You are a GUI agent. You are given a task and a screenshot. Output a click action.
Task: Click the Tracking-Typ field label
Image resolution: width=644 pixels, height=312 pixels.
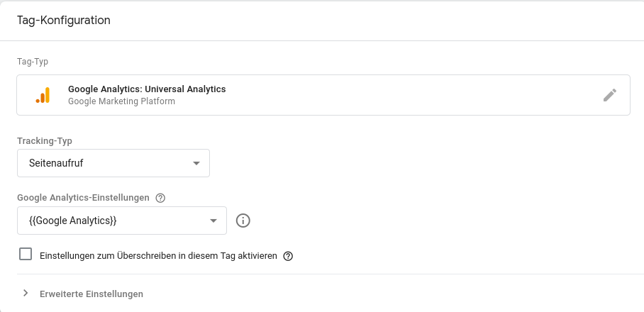45,140
